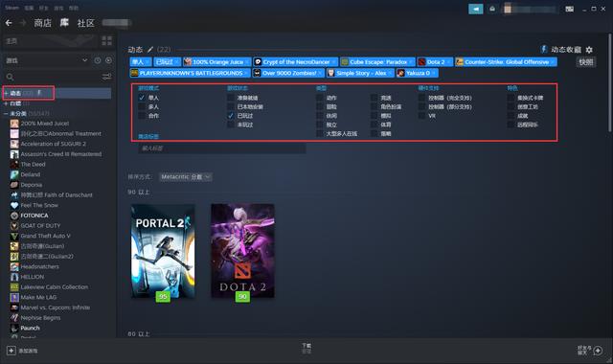Remove the Over 9000 Zombies! chip
The height and width of the screenshot is (364, 613).
click(320, 73)
